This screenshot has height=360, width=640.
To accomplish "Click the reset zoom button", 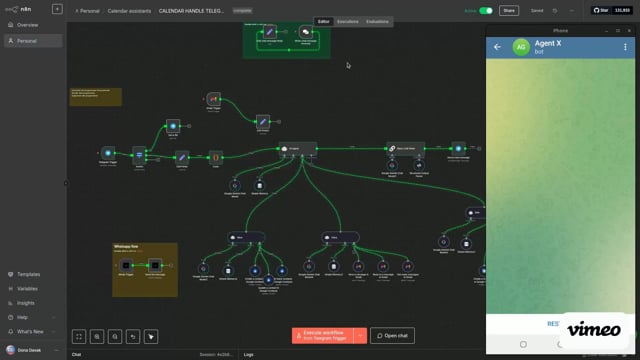I will click(133, 337).
